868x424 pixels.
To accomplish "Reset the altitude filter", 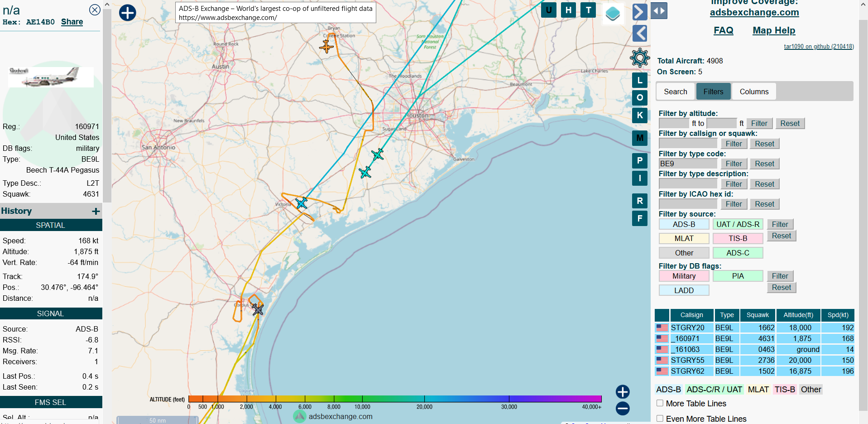I will 790,123.
